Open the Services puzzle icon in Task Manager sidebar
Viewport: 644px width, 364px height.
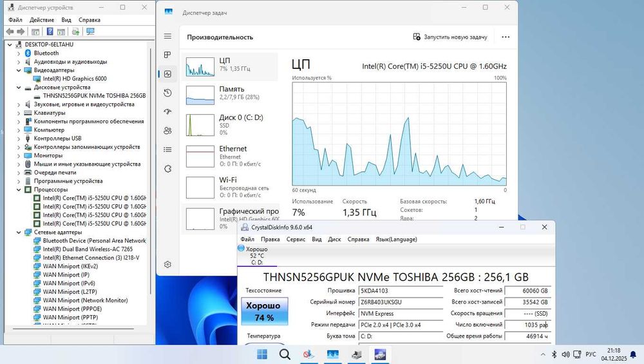(167, 169)
